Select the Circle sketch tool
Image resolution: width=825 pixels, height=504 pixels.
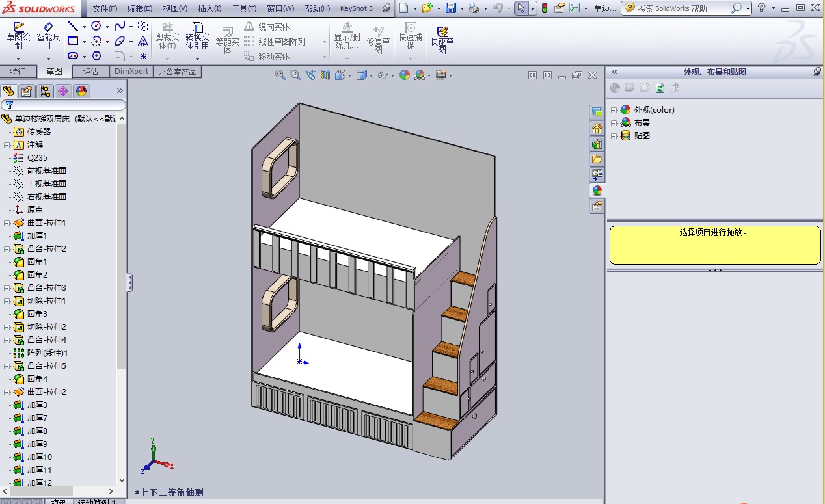pos(96,26)
